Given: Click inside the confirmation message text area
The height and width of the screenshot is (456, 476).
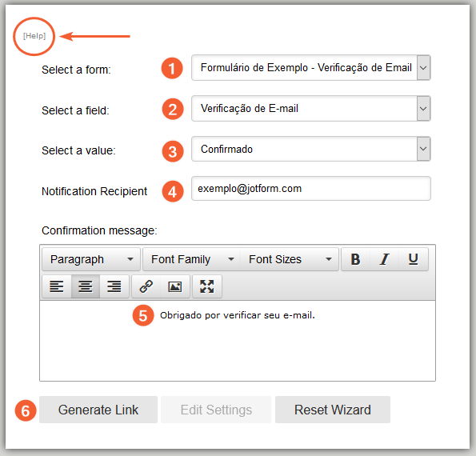Looking at the screenshot, I should click(238, 341).
